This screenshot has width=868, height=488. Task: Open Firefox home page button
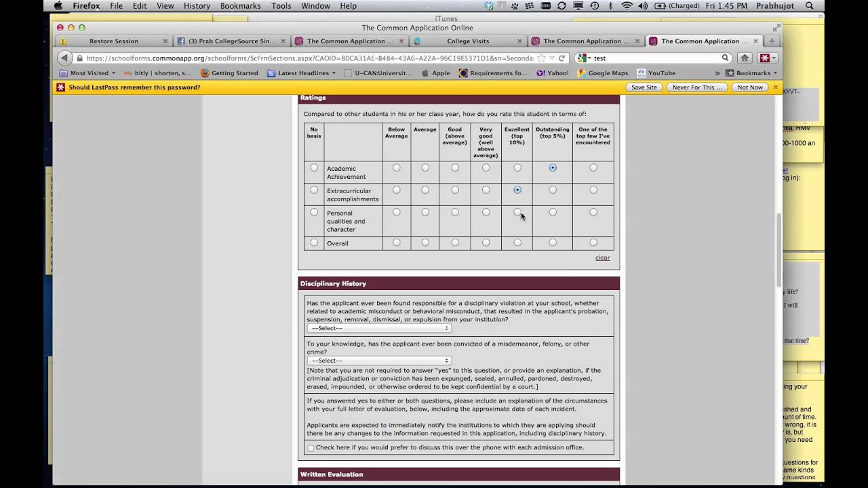[x=745, y=58]
